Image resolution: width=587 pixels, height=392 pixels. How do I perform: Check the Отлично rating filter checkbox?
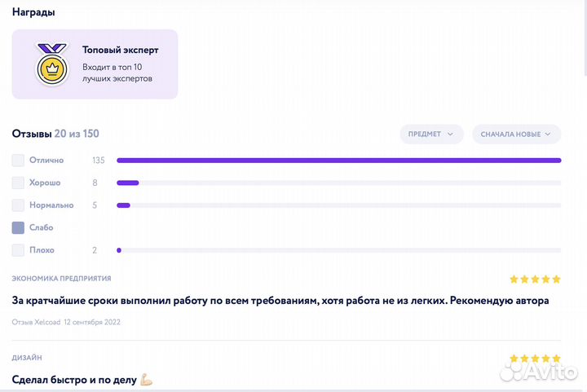(x=18, y=161)
